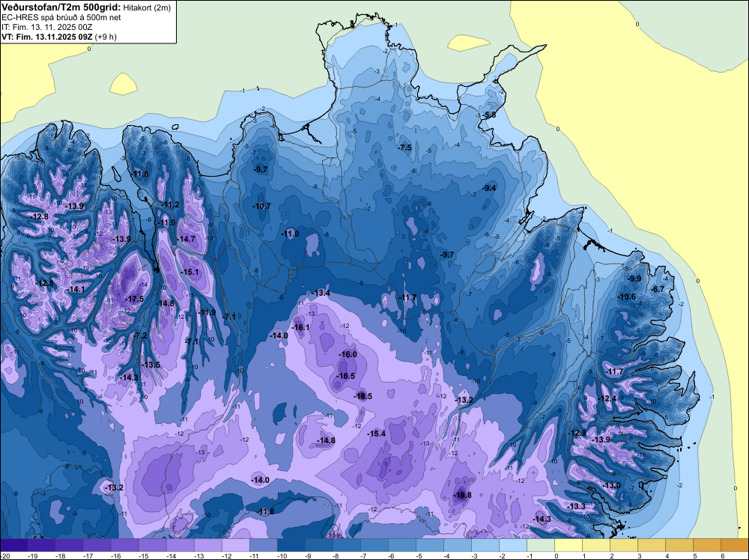The height and width of the screenshot is (560, 749).
Task: Click the -7.5 temperature label
Action: (404, 148)
